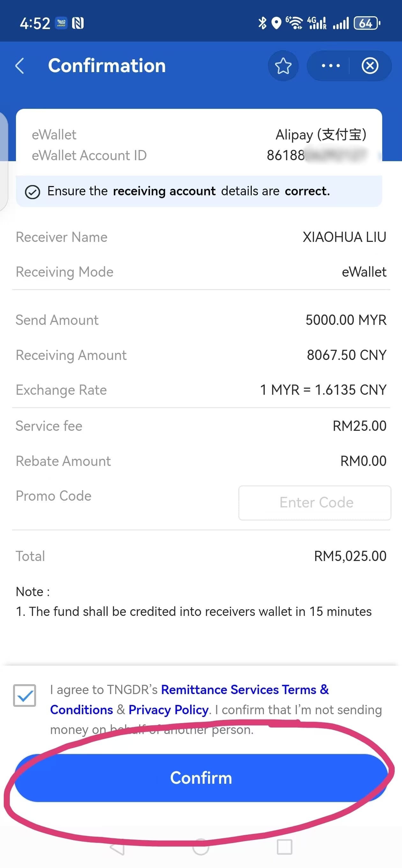Close the mini program with X icon

pos(370,66)
